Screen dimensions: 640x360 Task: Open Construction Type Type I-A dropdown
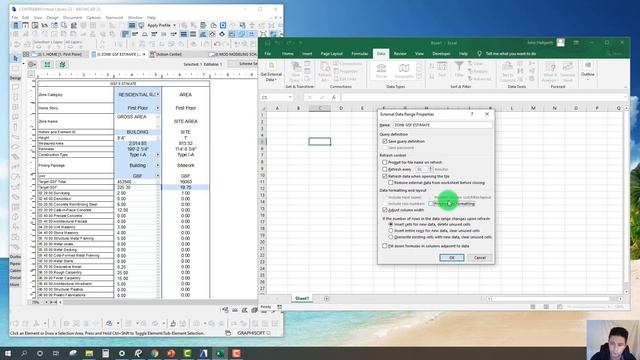158,155
